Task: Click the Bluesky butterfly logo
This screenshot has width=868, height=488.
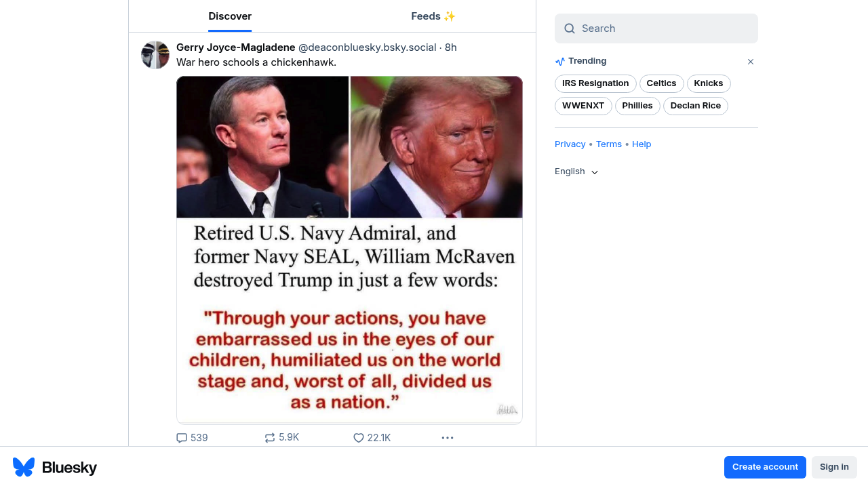Action: 24,467
